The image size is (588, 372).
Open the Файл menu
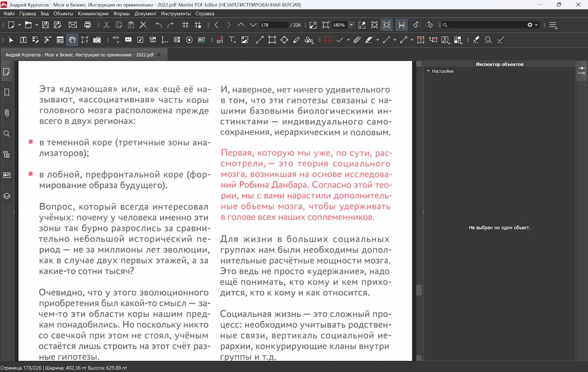pyautogui.click(x=9, y=14)
